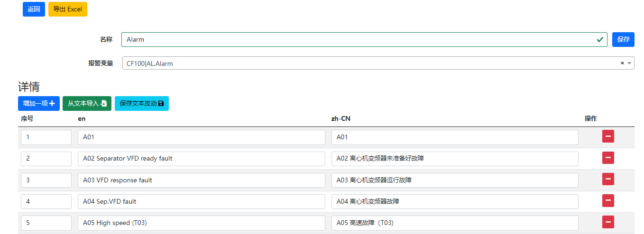Click the 序号 field with value 5
The width and height of the screenshot is (644, 234).
pos(46,223)
